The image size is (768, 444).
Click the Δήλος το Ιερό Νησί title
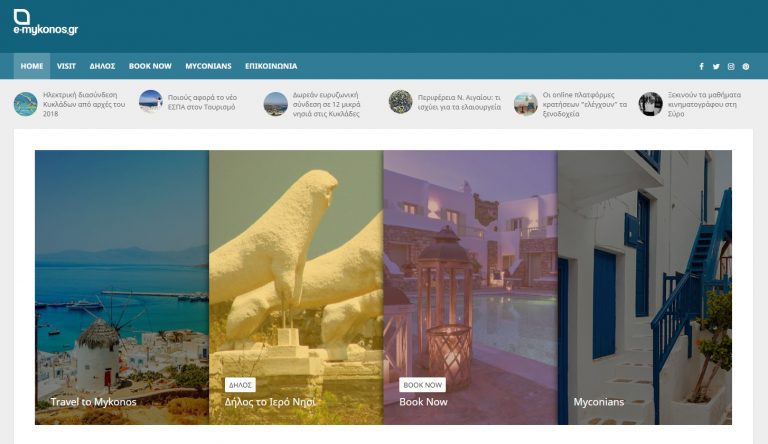pyautogui.click(x=270, y=402)
